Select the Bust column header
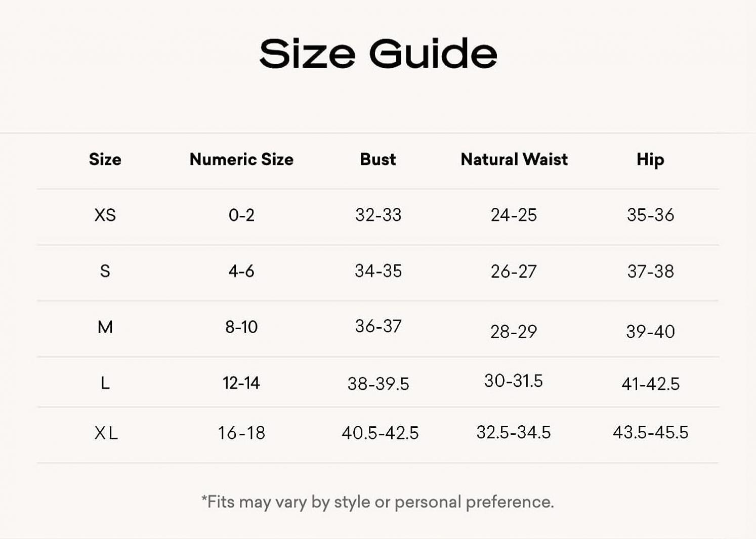Viewport: 756px width, 539px height. tap(378, 159)
